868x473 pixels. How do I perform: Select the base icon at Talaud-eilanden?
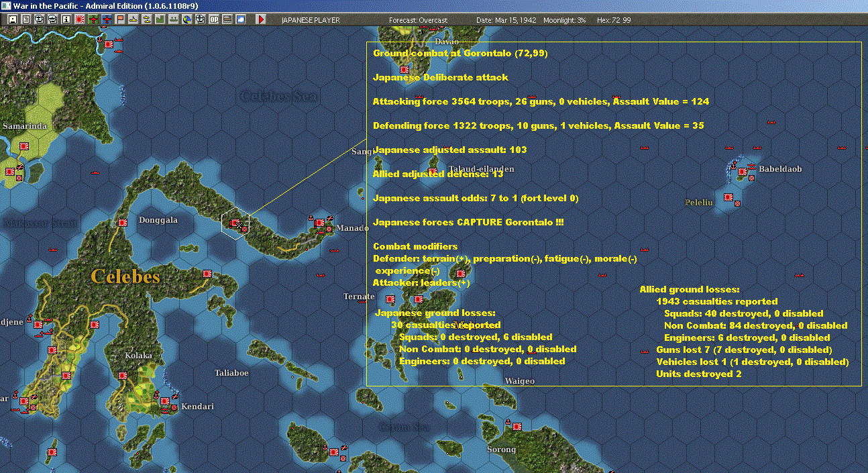coord(433,172)
